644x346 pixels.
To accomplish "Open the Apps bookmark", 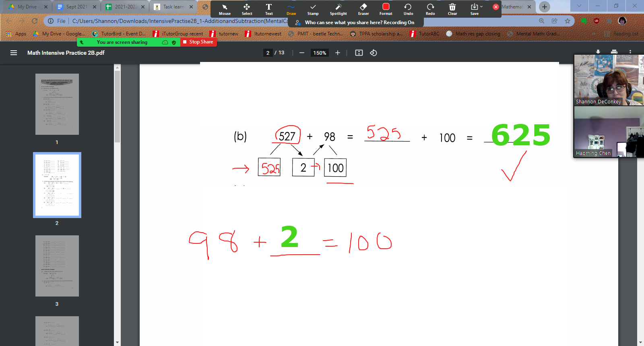I will (x=16, y=34).
